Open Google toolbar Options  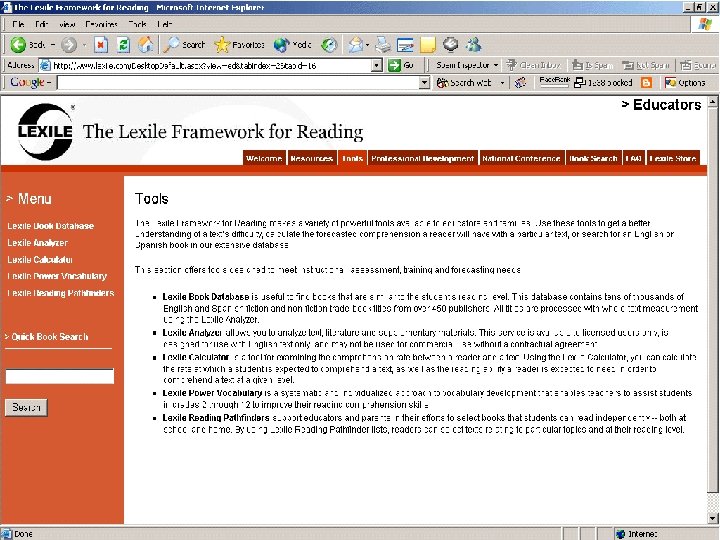[x=685, y=83]
